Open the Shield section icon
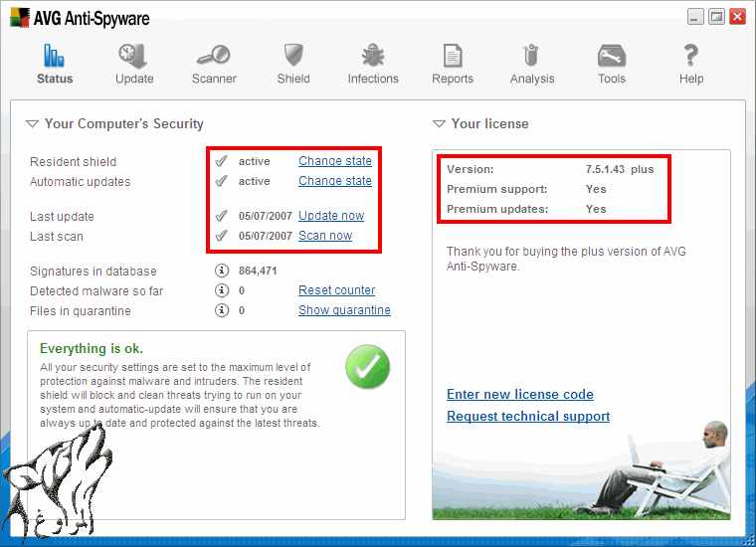756x547 pixels. [293, 55]
